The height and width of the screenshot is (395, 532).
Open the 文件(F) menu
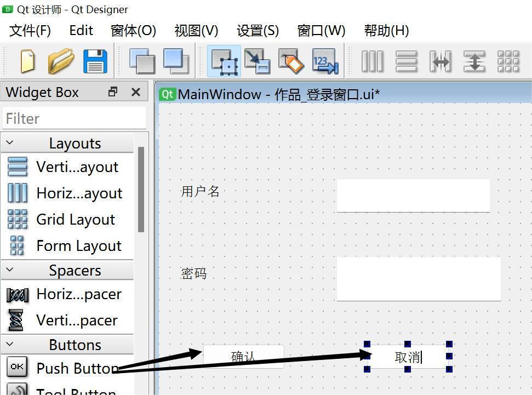tap(30, 31)
